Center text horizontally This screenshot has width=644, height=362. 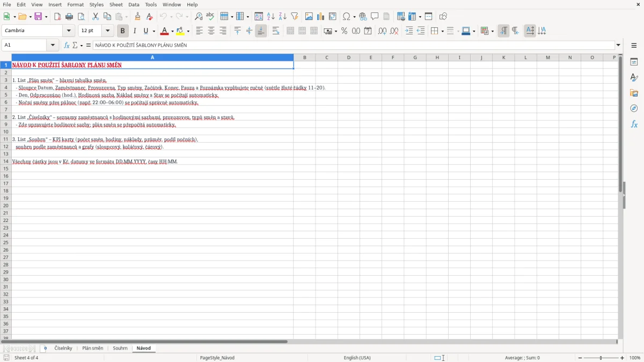211,31
